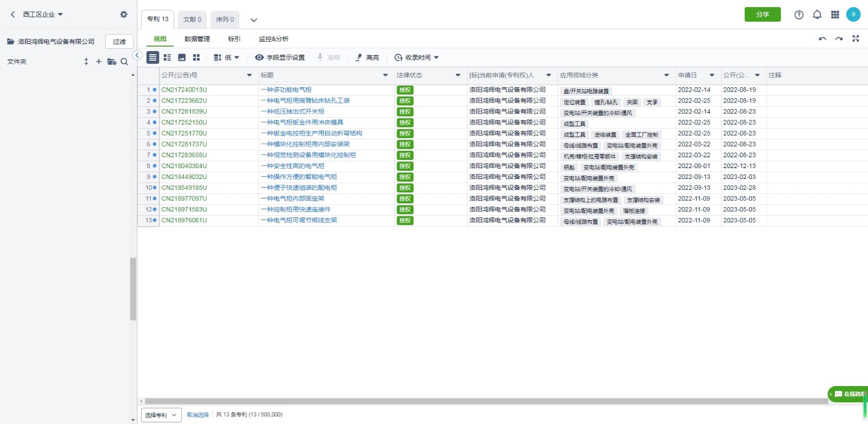This screenshot has width=868, height=424.
Task: Search folders with the magnifier icon
Action: [124, 62]
